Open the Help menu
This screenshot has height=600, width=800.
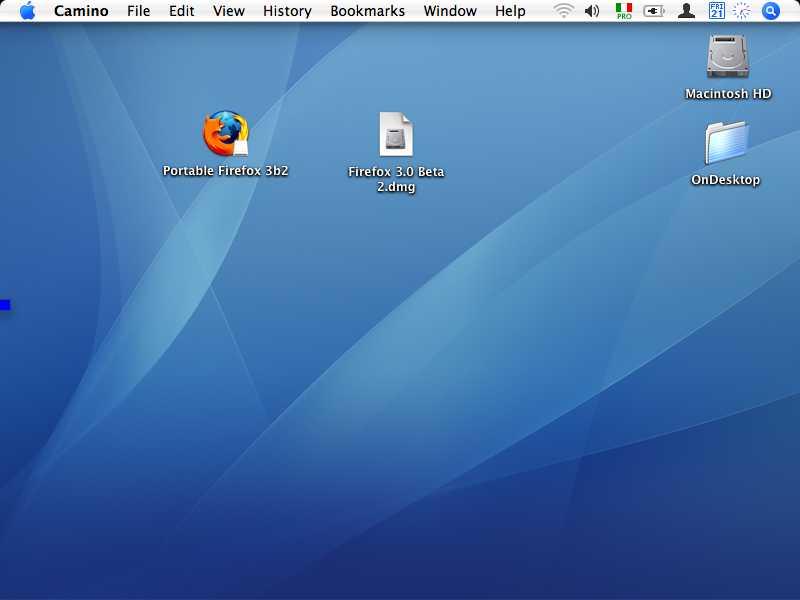pos(510,11)
